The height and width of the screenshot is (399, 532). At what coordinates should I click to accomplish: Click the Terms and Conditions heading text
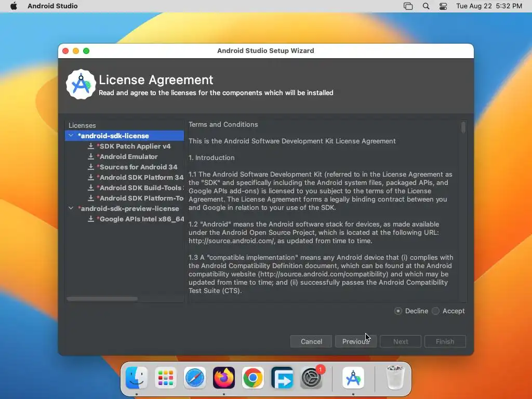click(223, 125)
